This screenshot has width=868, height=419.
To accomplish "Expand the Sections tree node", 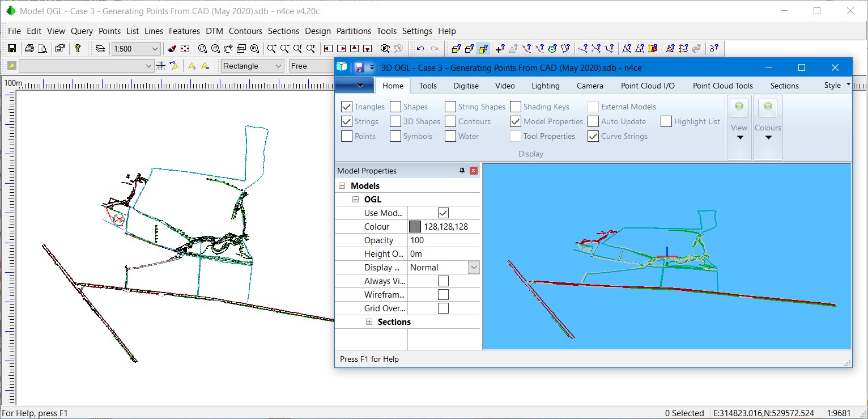I will click(x=369, y=322).
